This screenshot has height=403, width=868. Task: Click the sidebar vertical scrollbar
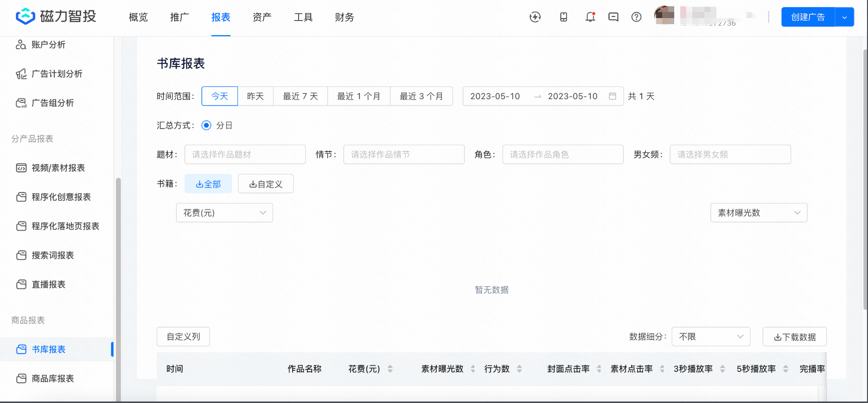tap(118, 289)
